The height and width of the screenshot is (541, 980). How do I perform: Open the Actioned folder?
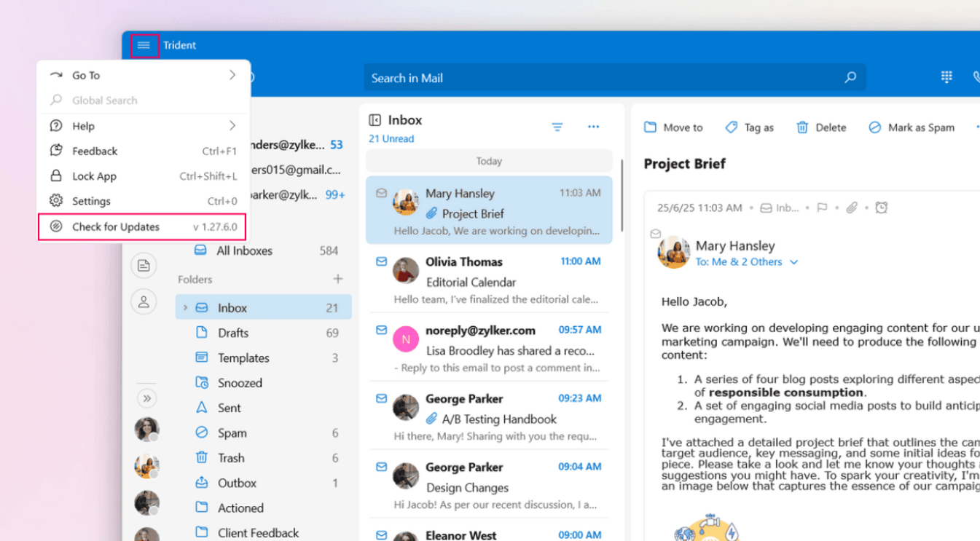pos(264,508)
